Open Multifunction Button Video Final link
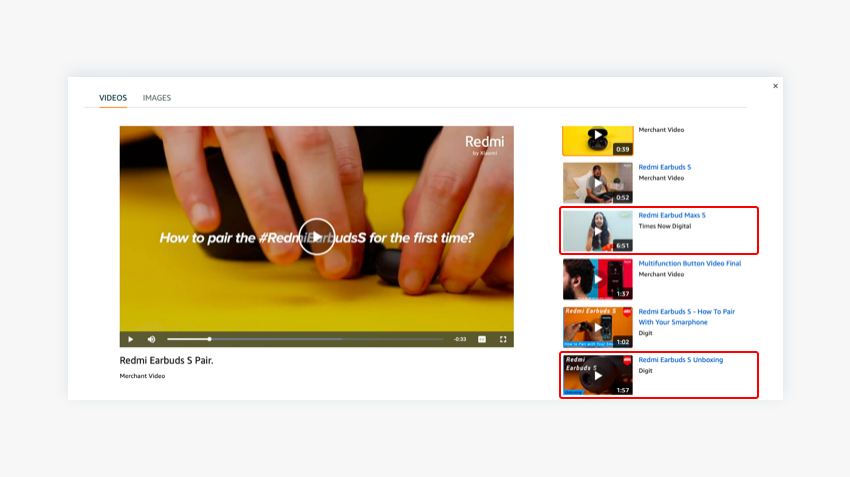This screenshot has width=850, height=477. pos(690,263)
